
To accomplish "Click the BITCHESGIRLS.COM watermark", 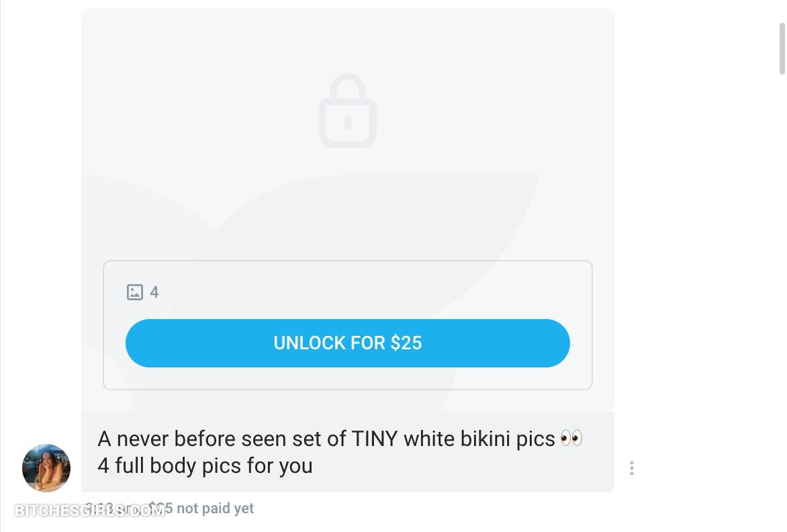I will (90, 511).
